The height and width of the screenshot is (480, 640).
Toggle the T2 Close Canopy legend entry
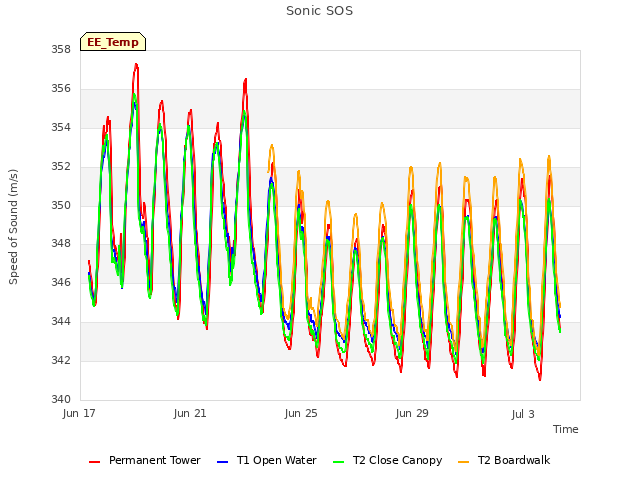(387, 460)
